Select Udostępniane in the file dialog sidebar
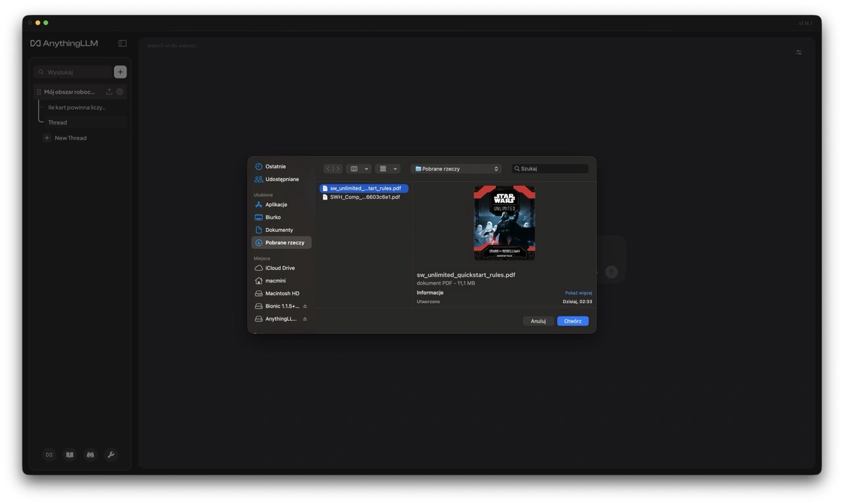Viewport: 844px width, 504px height. point(282,179)
